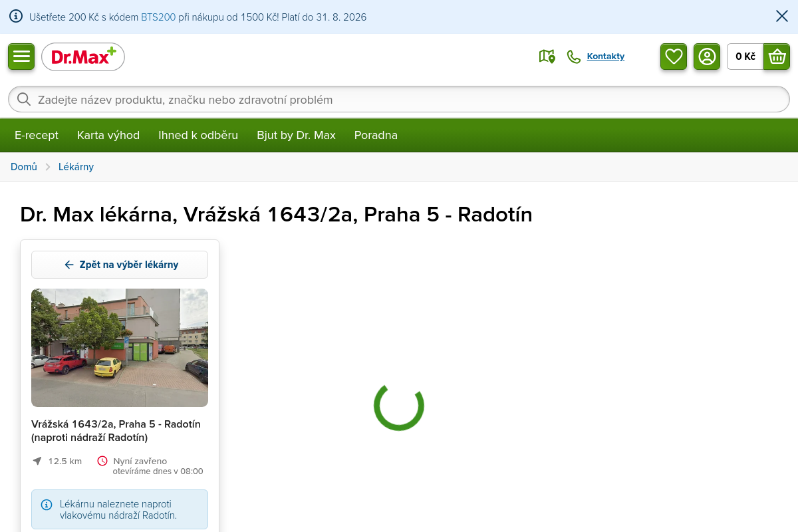This screenshot has height=532, width=798.
Task: Open the 0 Kč cart total
Action: point(745,57)
